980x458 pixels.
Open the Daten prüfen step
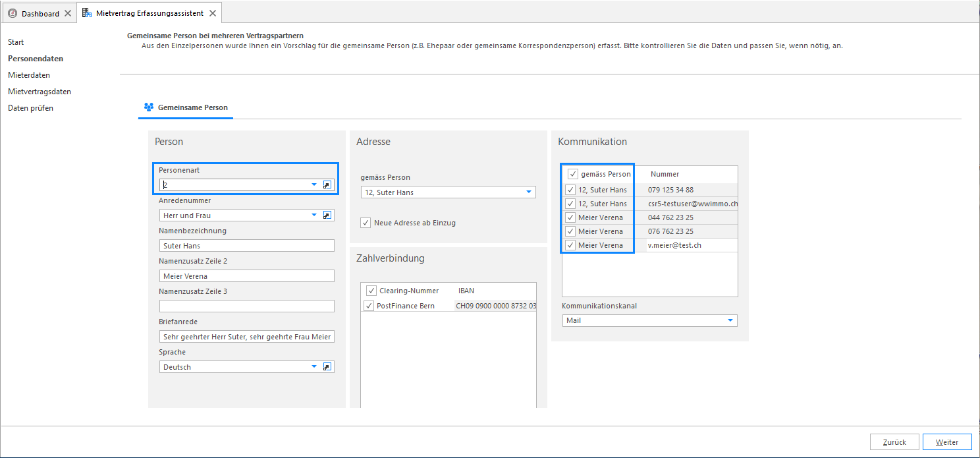[30, 108]
